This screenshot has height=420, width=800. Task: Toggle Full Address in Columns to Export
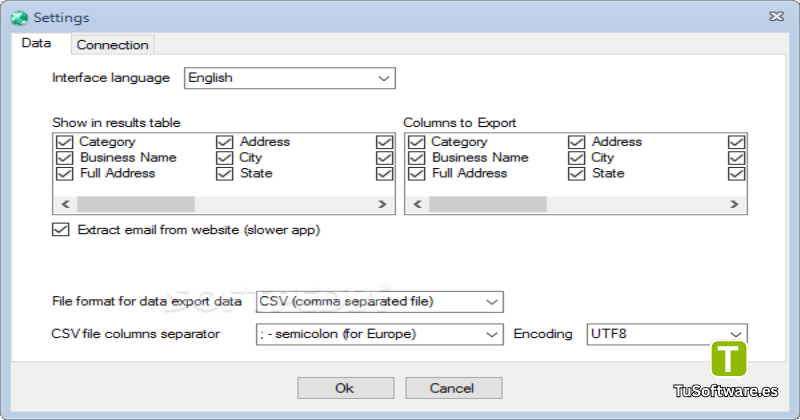(x=417, y=174)
